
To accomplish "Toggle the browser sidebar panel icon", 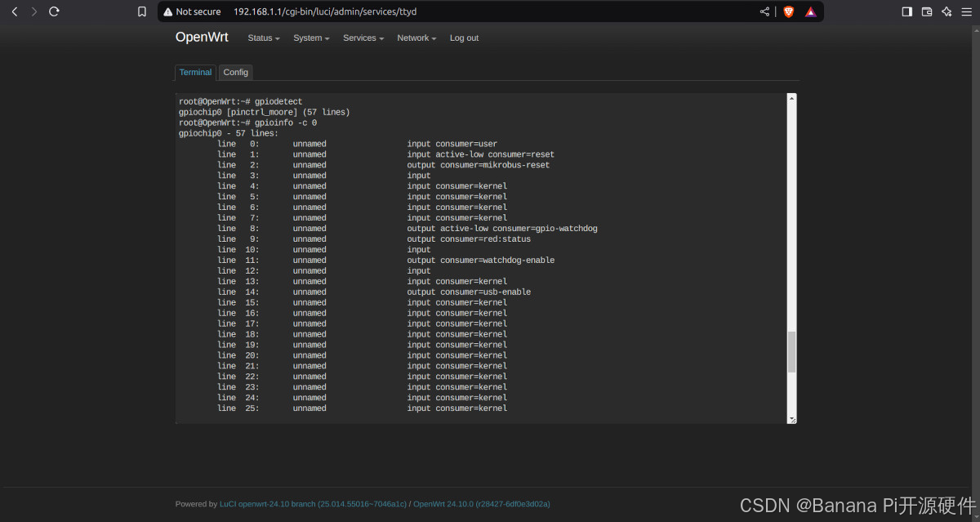I will click(x=906, y=11).
